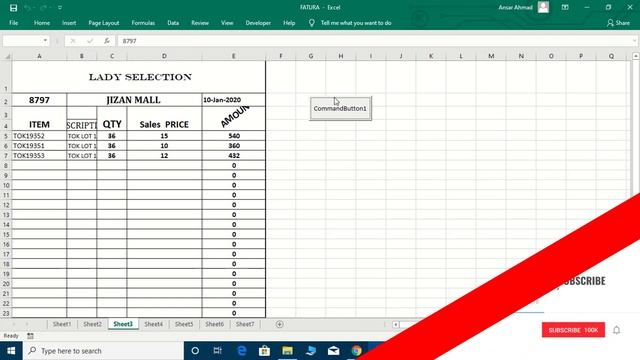Open the Data ribbon tab
The height and width of the screenshot is (360, 640).
(173, 23)
